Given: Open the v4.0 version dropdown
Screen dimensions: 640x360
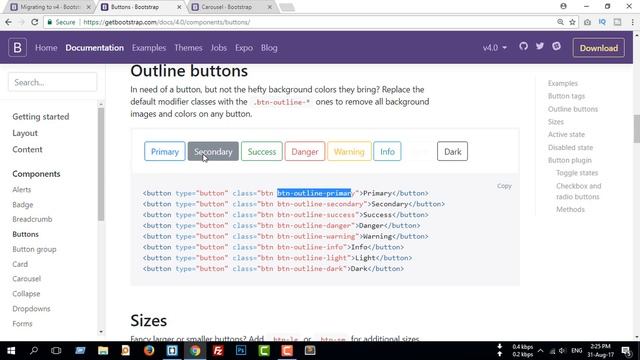Looking at the screenshot, I should pos(495,48).
